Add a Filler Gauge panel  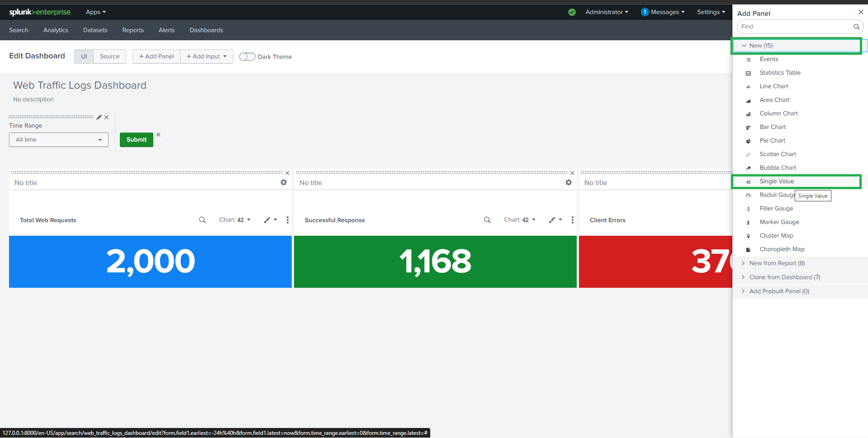pyautogui.click(x=776, y=209)
